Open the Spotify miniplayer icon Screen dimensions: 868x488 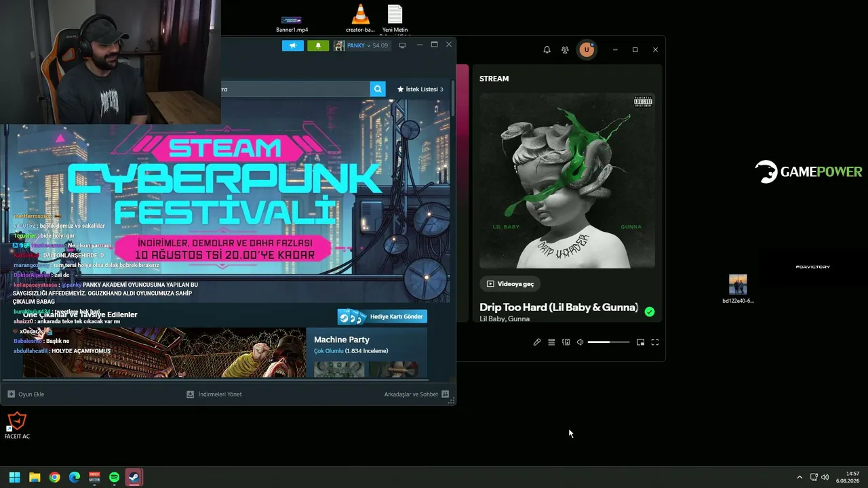(640, 342)
